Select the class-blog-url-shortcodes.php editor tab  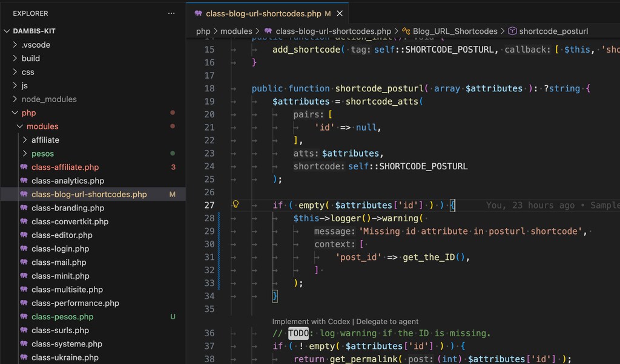coord(263,13)
